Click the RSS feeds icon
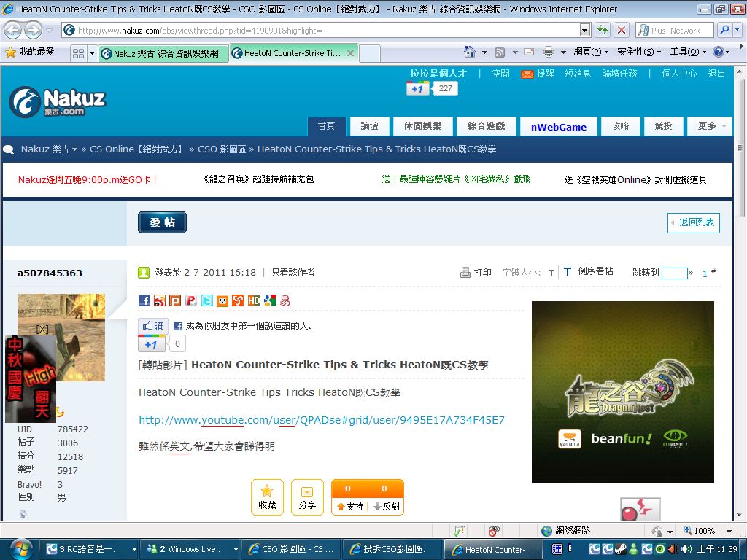 click(x=500, y=52)
